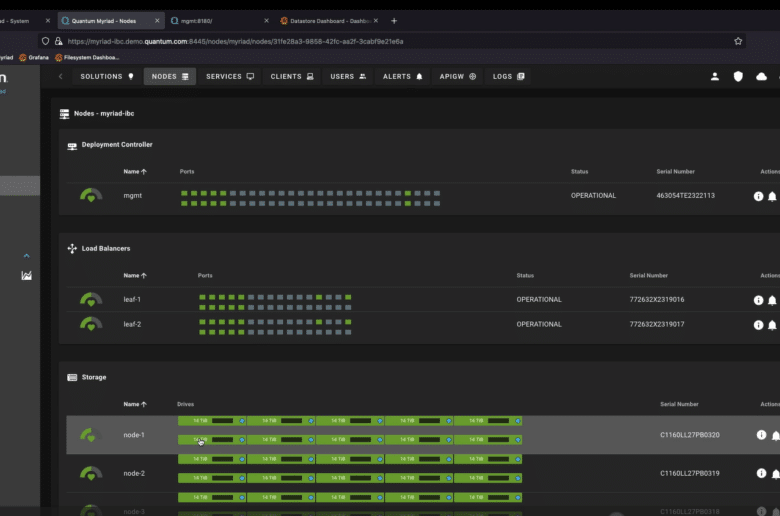780x516 pixels.
Task: Sort Deployment Controller by Name column
Action: pos(135,172)
